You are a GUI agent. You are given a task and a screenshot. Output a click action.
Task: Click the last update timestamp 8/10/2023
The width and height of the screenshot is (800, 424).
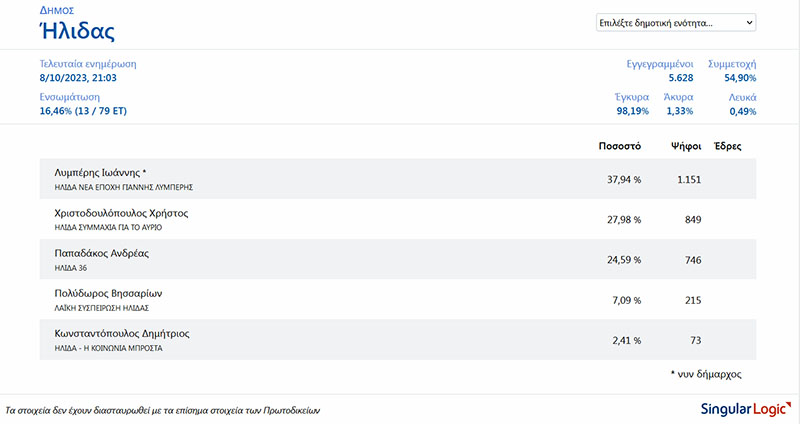(79, 77)
